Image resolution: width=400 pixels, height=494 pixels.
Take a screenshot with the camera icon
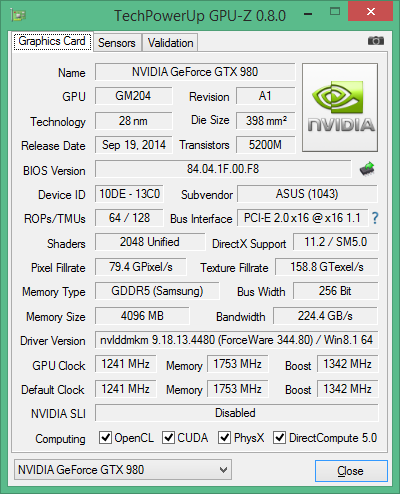[x=376, y=41]
